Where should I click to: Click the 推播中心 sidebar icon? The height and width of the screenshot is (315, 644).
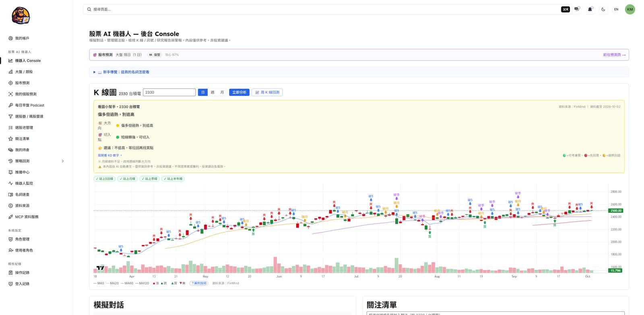point(10,172)
